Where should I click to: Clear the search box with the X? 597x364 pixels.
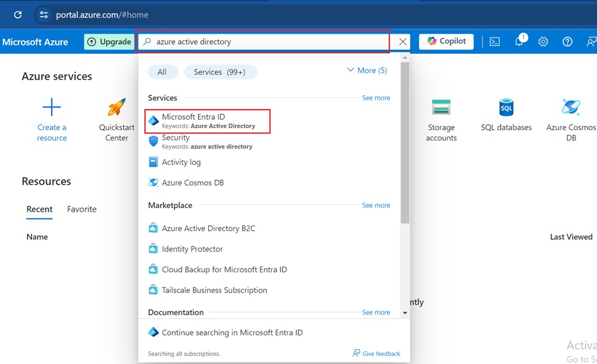tap(402, 42)
